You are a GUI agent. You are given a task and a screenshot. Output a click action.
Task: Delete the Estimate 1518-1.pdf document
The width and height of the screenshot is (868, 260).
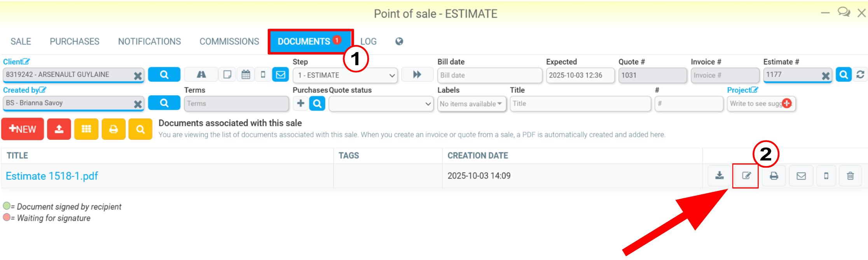[851, 176]
